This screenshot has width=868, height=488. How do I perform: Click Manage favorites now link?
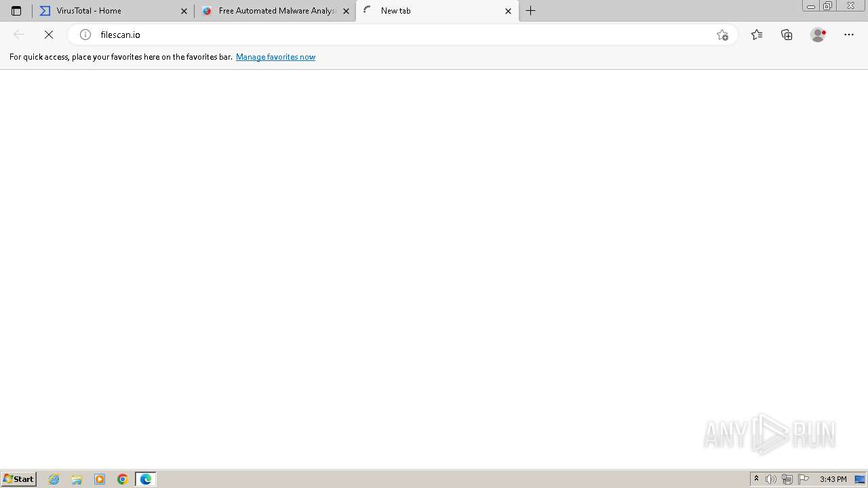pyautogui.click(x=275, y=57)
